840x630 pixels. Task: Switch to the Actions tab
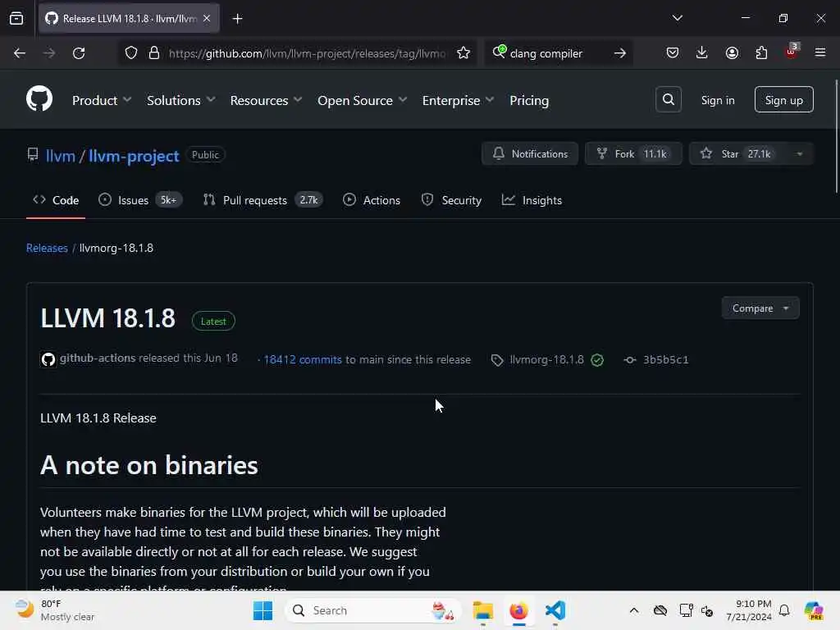click(x=372, y=200)
